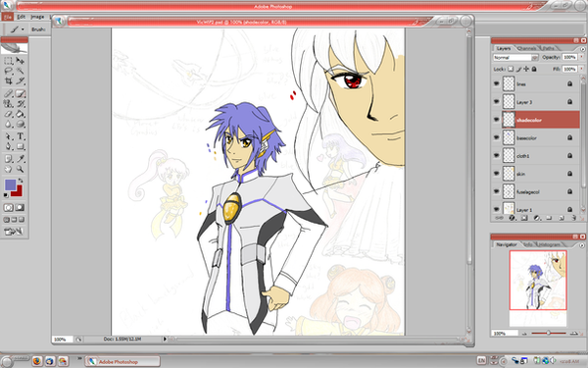Toggle visibility of basecolor layer
Viewport: 588px width, 368px height.
coord(496,137)
